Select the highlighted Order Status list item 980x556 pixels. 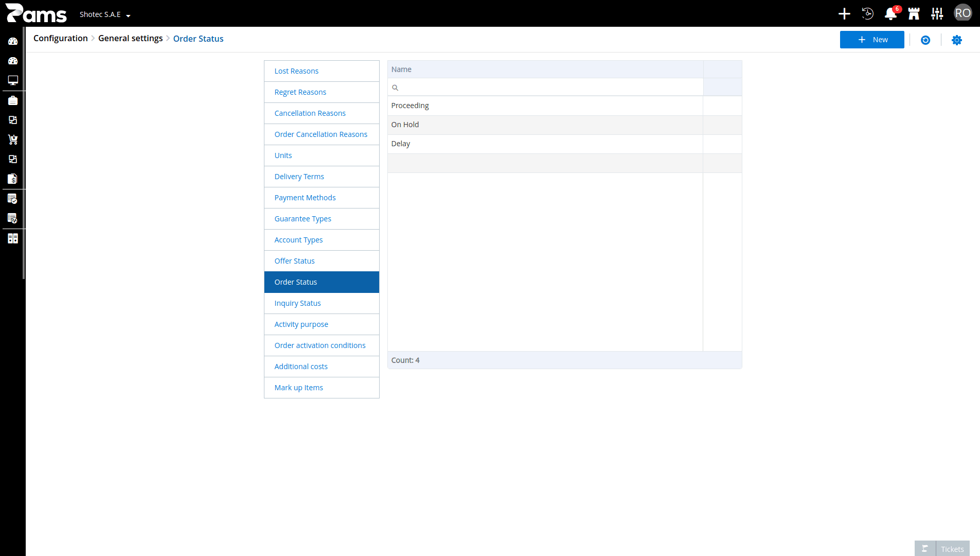[x=322, y=282]
